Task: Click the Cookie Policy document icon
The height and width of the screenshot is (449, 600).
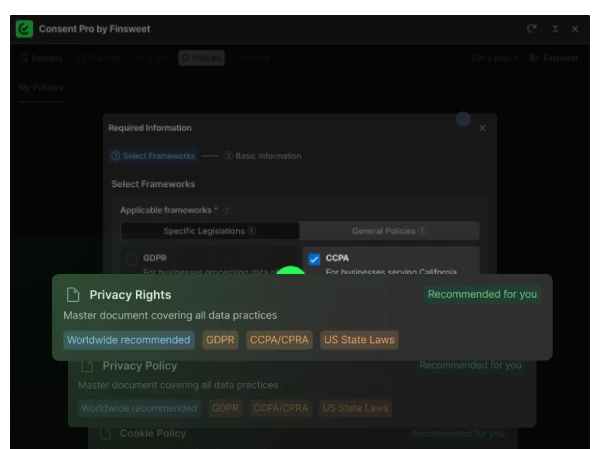Action: tap(106, 434)
